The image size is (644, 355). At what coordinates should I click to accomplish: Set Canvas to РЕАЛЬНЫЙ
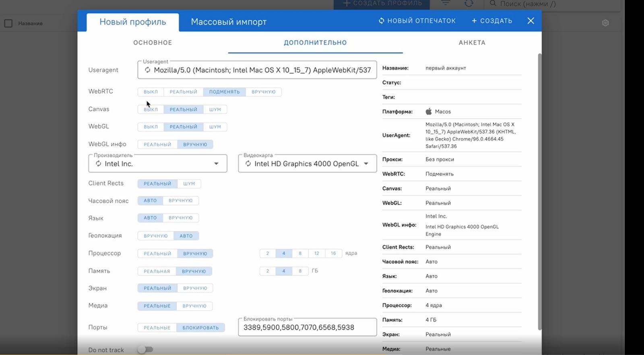click(184, 109)
